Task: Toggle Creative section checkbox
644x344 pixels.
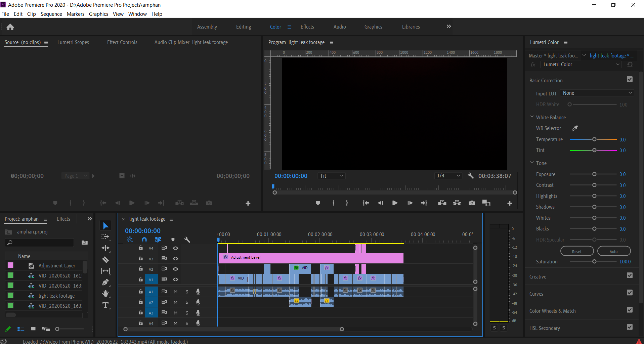Action: pyautogui.click(x=630, y=275)
